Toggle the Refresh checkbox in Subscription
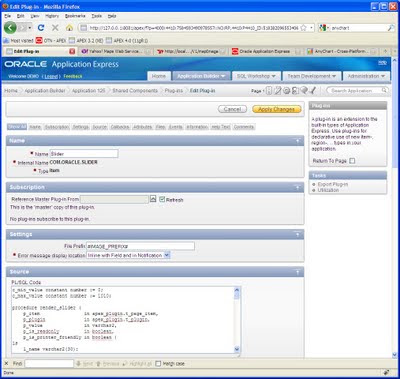Viewport: 400px width, 379px height. 162,199
